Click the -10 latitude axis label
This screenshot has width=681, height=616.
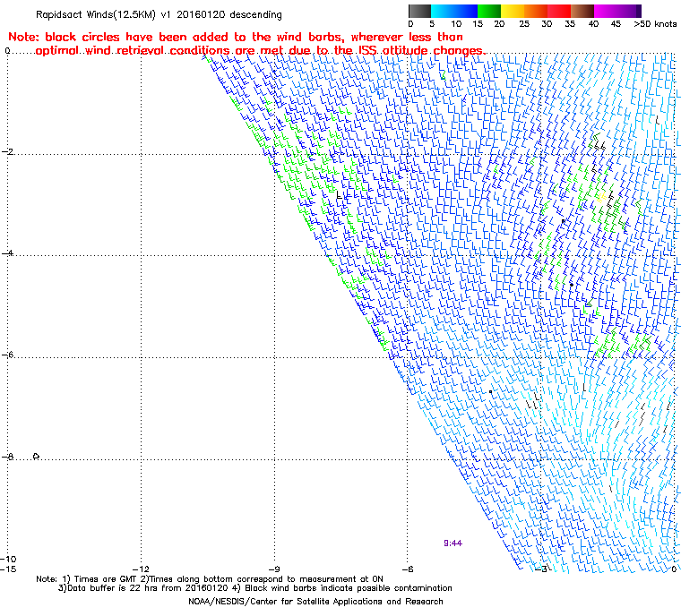tap(8, 559)
